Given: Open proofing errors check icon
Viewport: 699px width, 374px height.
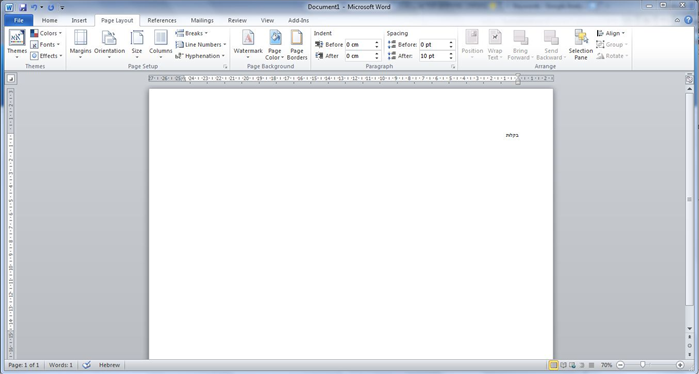Looking at the screenshot, I should (86, 365).
